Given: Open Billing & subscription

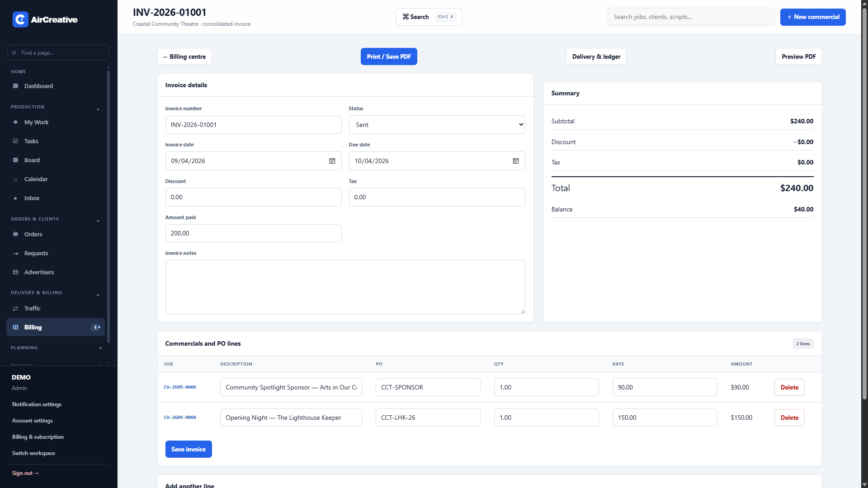Looking at the screenshot, I should [38, 437].
